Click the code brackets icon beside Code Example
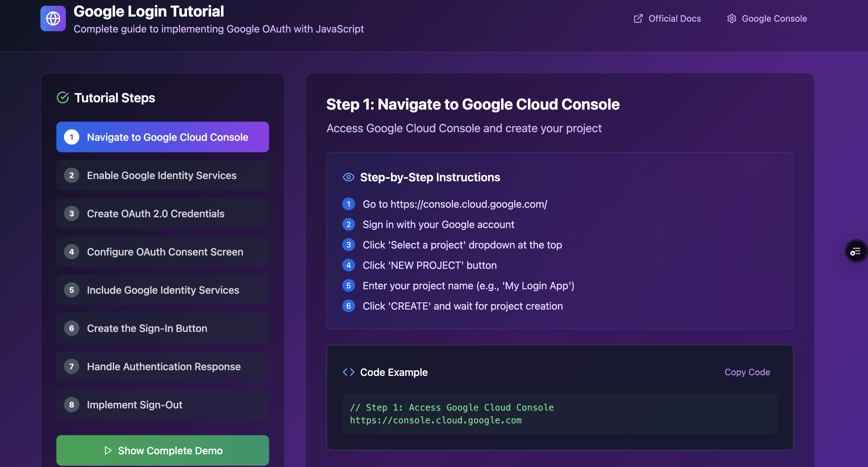Viewport: 868px width, 467px height. click(348, 372)
